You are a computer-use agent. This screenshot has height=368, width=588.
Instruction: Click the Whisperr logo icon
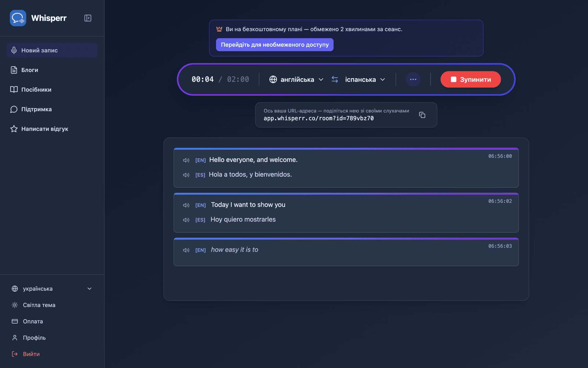pos(18,18)
